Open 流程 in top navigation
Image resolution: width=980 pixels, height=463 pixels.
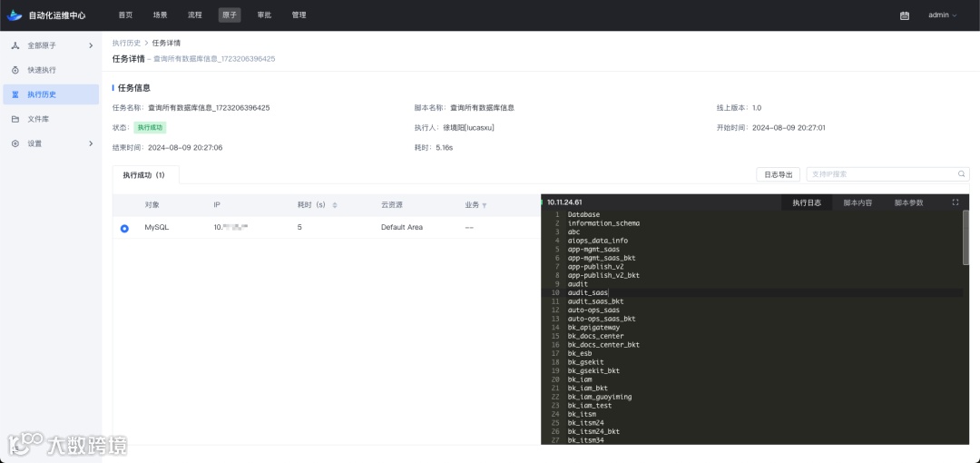195,15
